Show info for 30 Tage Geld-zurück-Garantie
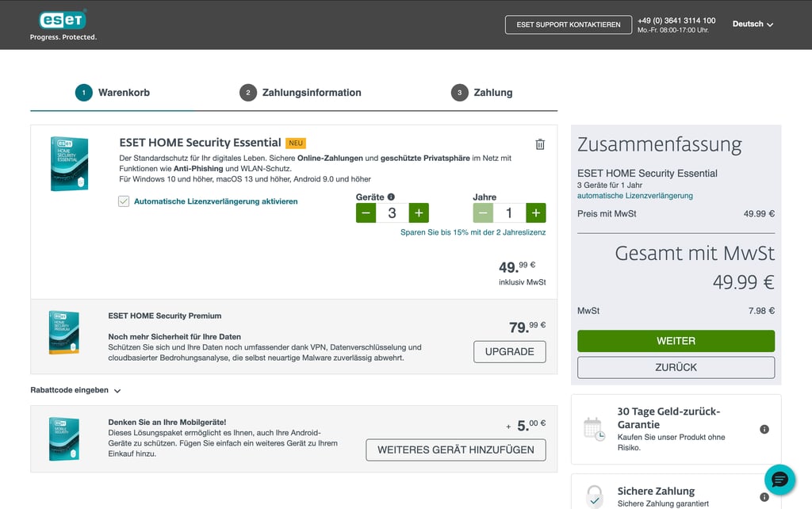 coord(764,429)
